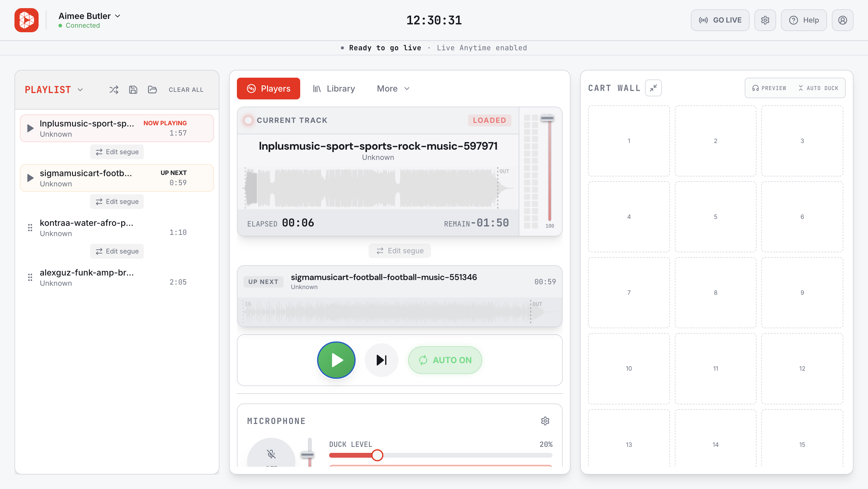
Task: Edit segue below sigmamusicart-footb... in the playlist
Action: point(117,201)
